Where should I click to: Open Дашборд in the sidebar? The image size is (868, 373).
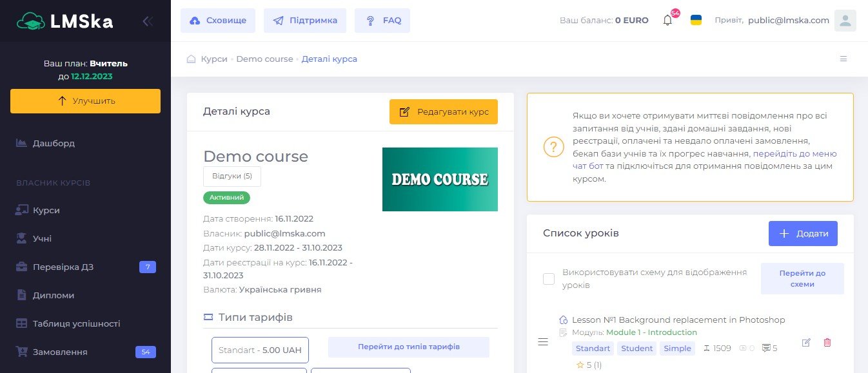point(54,143)
